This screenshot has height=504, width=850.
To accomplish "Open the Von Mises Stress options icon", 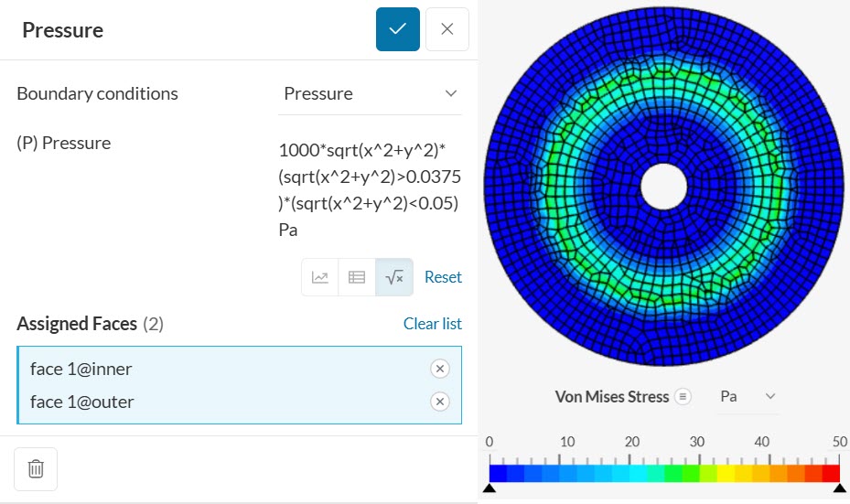I will (683, 397).
